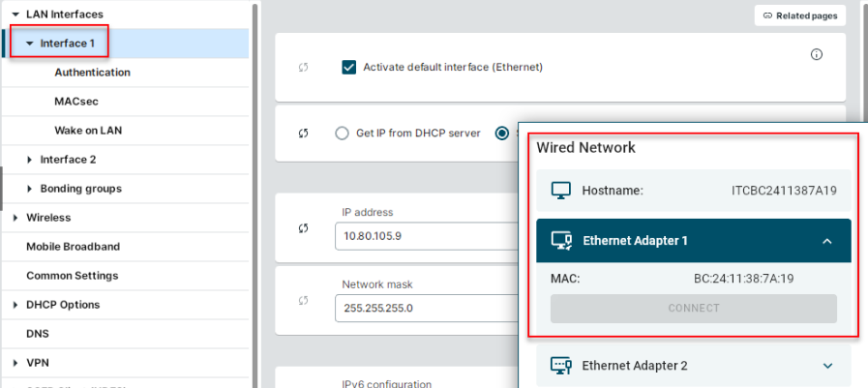Click the Hostname monitor icon
868x388 pixels.
(x=561, y=191)
